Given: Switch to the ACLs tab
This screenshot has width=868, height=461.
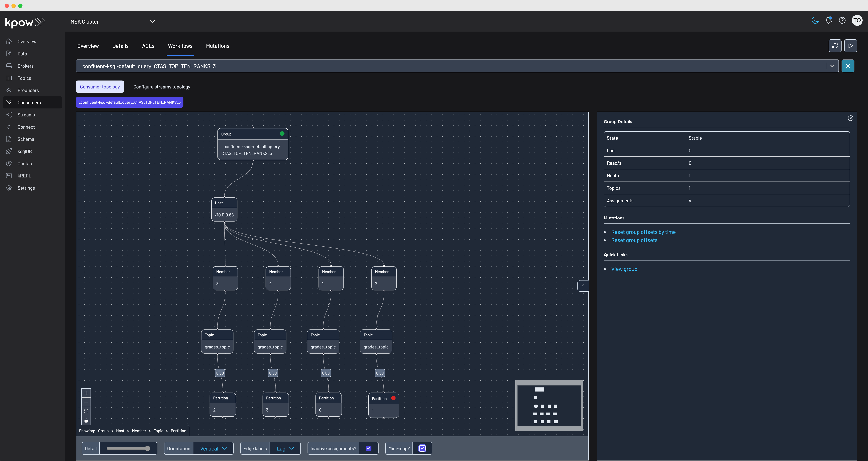Looking at the screenshot, I should (148, 46).
